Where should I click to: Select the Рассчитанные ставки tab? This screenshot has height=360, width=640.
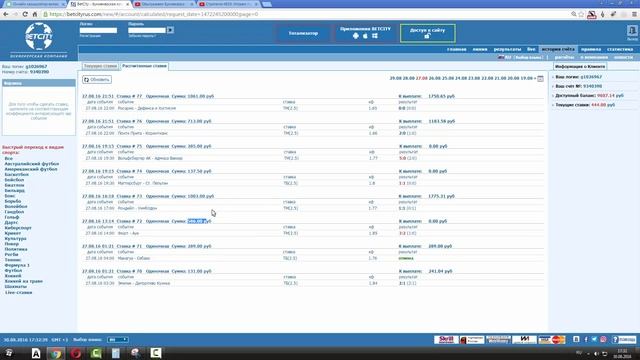point(144,66)
